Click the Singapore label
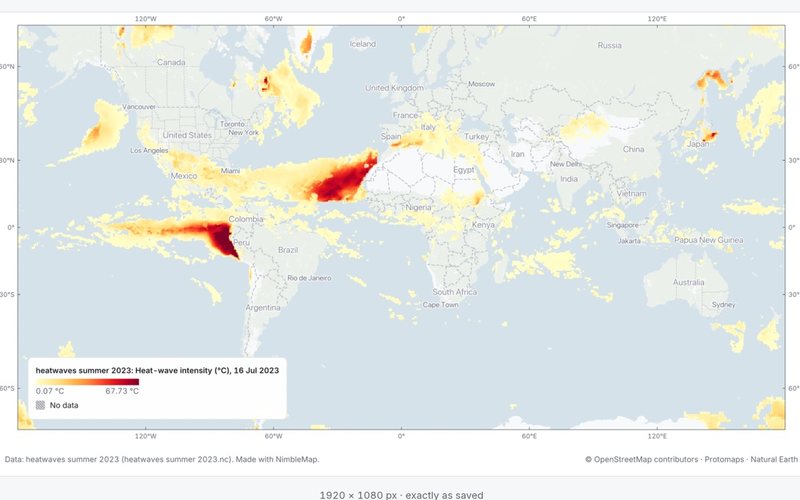Image resolution: width=800 pixels, height=500 pixels. (622, 225)
